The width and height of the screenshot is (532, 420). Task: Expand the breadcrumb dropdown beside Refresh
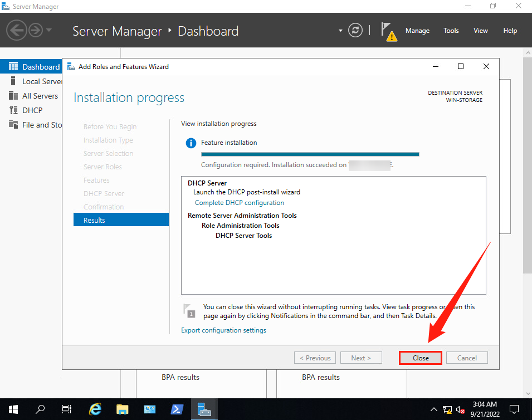pos(340,31)
